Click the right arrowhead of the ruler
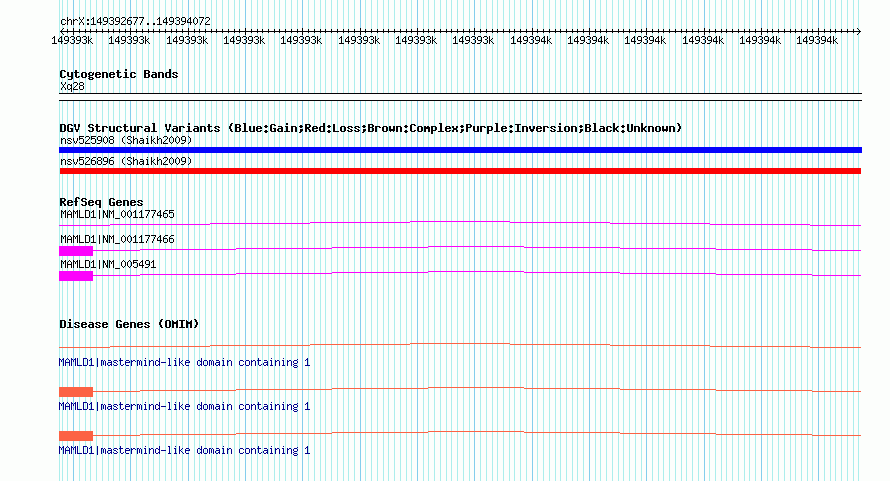The image size is (890, 481). (858, 31)
